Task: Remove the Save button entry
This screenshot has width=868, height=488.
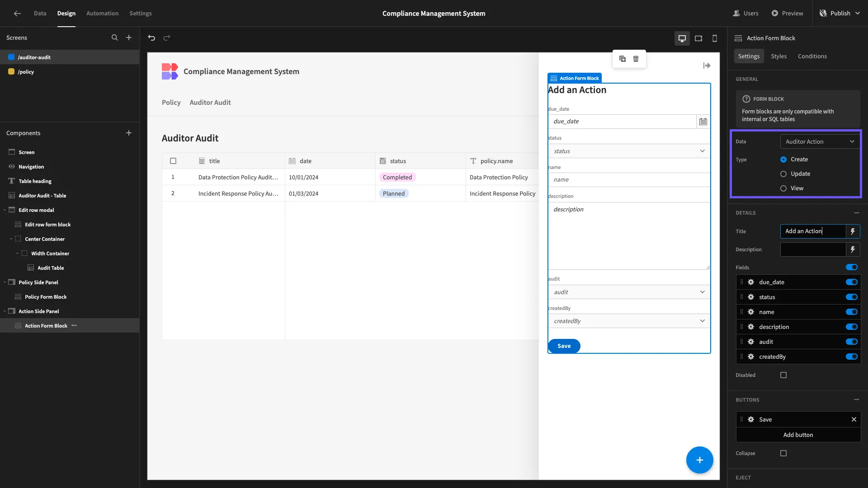Action: [854, 419]
